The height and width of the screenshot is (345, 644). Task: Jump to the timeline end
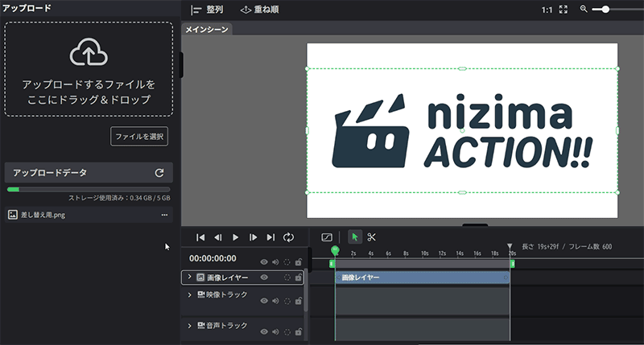(270, 237)
